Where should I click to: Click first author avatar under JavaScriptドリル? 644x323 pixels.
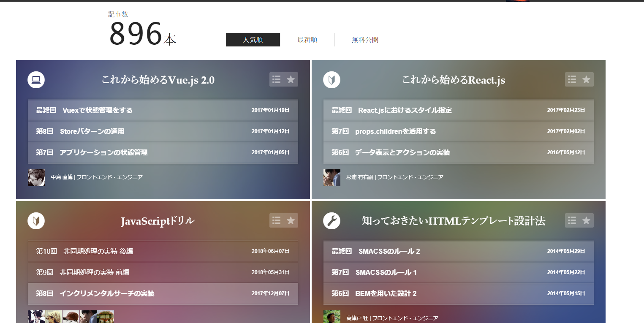(x=36, y=317)
